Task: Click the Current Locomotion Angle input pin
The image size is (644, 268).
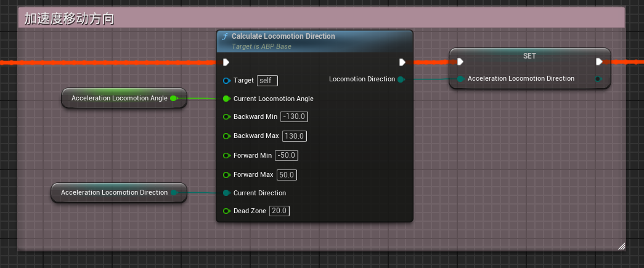Action: (x=226, y=99)
